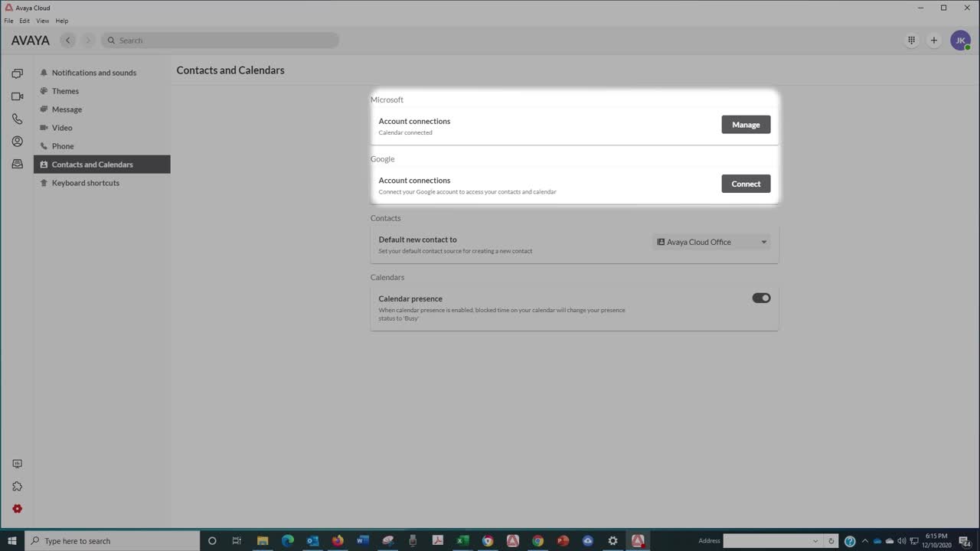The image size is (980, 551).
Task: Select Notifications and sounds settings
Action: [102, 73]
